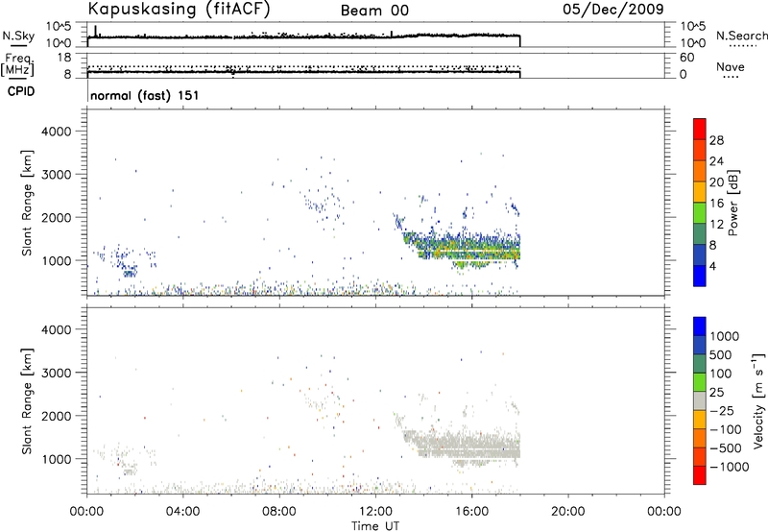The image size is (768, 532).
Task: Click the power panel Slant Range axis label
Action: (x=27, y=203)
